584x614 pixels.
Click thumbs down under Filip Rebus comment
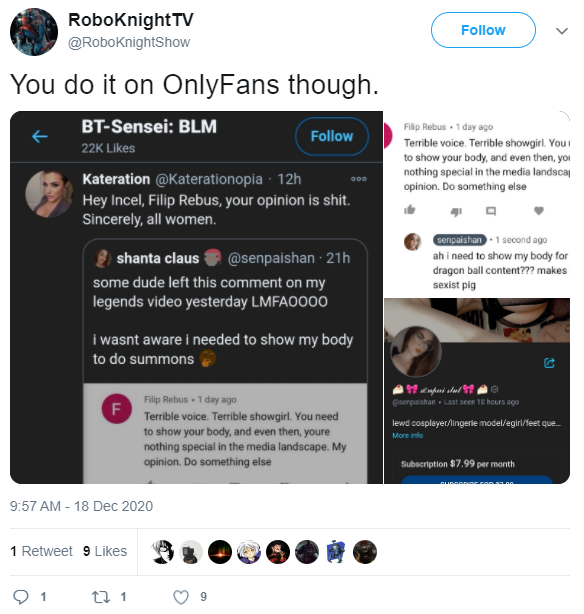tap(456, 211)
